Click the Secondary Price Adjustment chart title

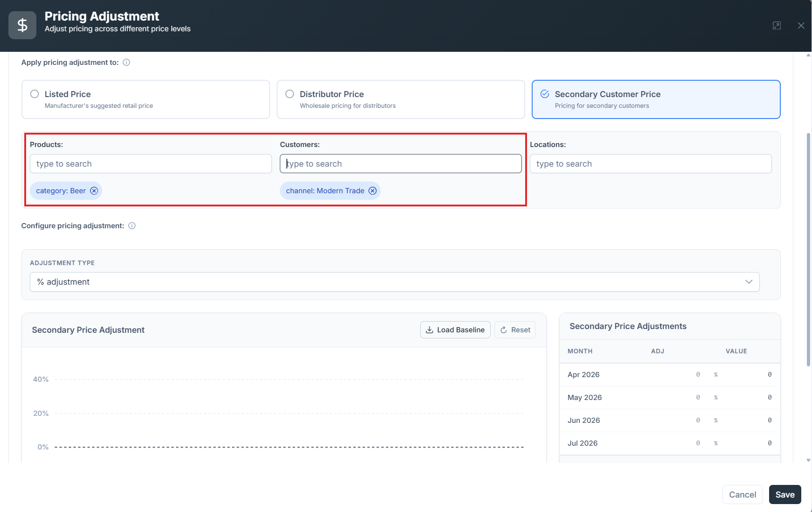[x=88, y=330]
